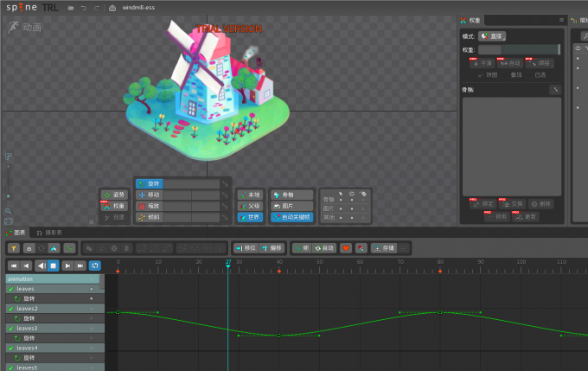Toggle the loop playback button

[x=94, y=265]
